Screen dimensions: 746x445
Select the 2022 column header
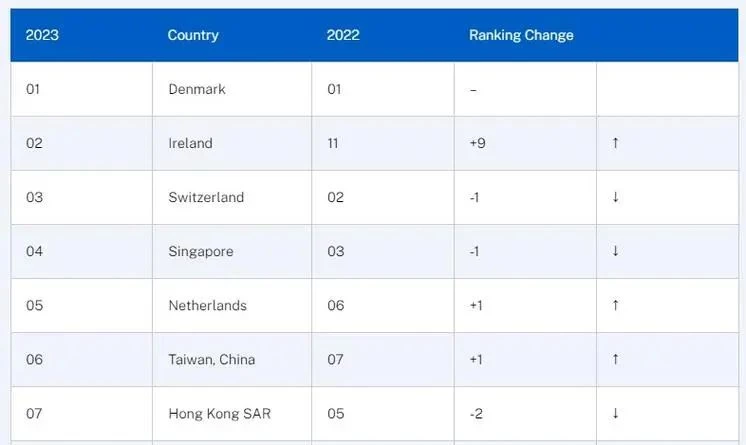tap(343, 35)
